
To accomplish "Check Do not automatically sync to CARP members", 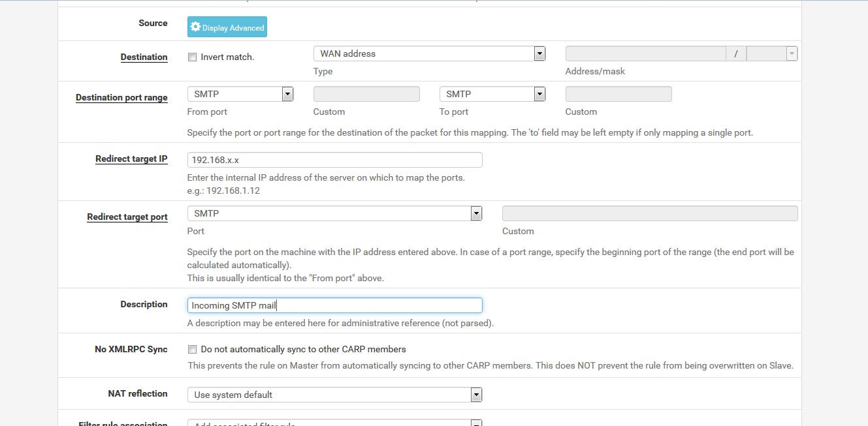I will 192,350.
